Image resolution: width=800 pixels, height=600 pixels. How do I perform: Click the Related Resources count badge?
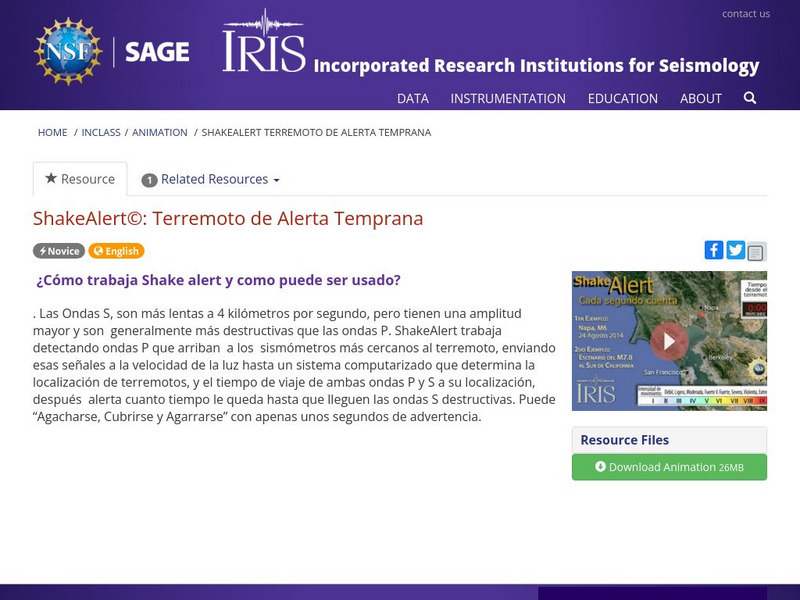tap(149, 180)
